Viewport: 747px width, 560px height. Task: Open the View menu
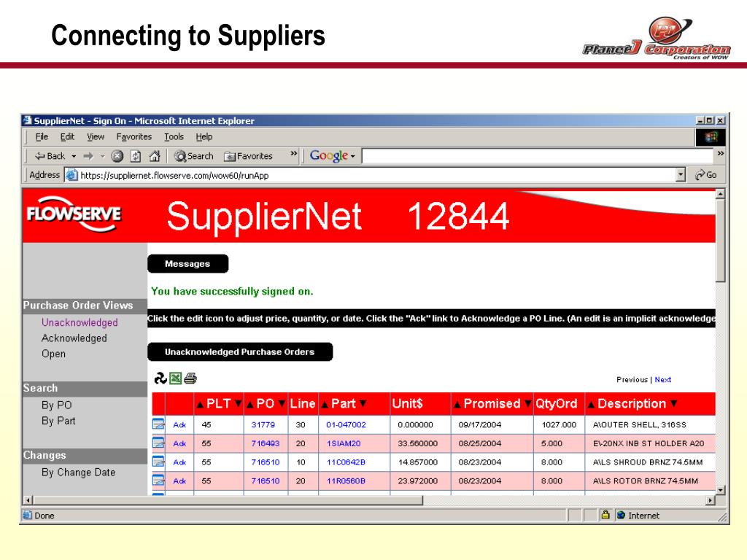point(96,136)
